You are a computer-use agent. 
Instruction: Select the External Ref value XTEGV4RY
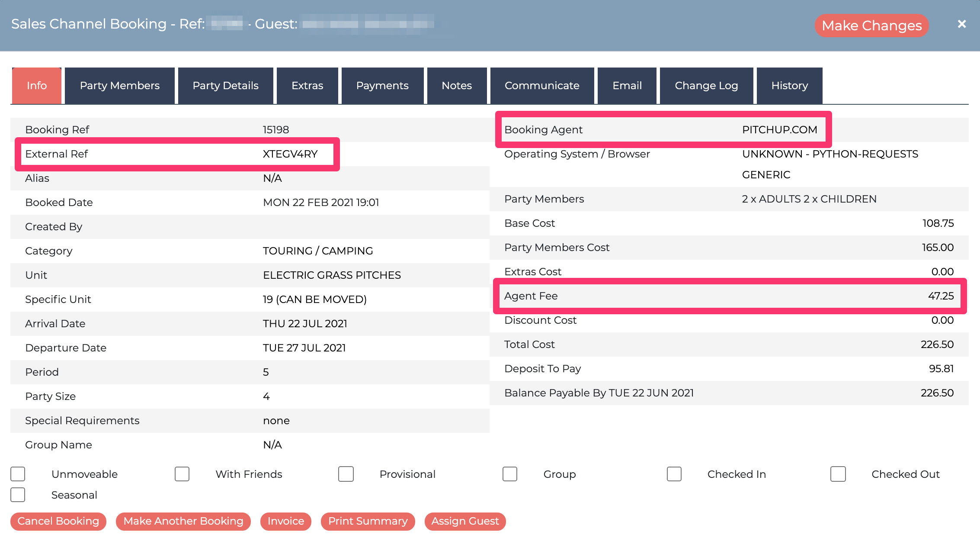pos(290,154)
